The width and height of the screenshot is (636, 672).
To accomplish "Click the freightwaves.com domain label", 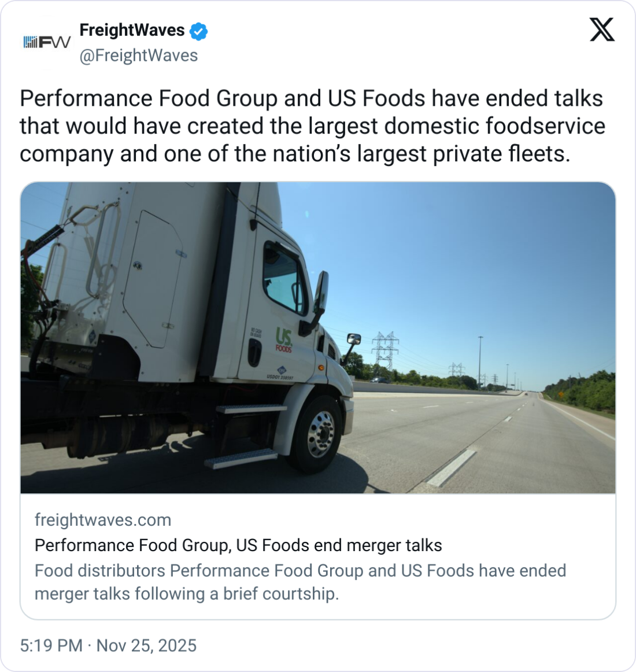I will pyautogui.click(x=103, y=520).
